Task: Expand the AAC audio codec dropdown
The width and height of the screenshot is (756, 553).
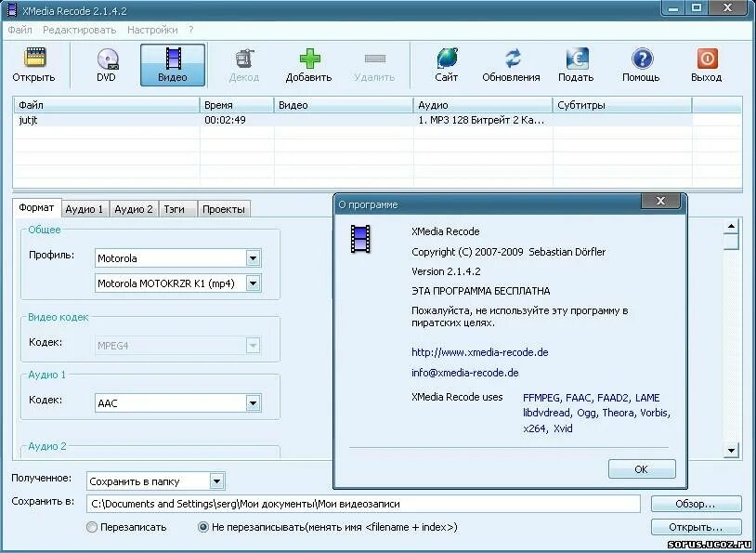Action: 254,403
